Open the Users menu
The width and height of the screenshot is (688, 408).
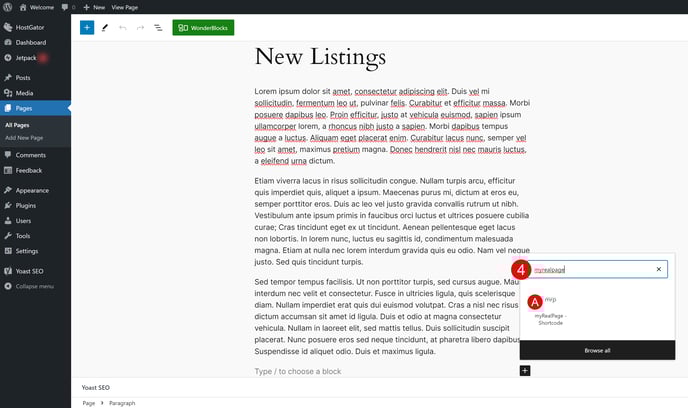click(x=35, y=221)
